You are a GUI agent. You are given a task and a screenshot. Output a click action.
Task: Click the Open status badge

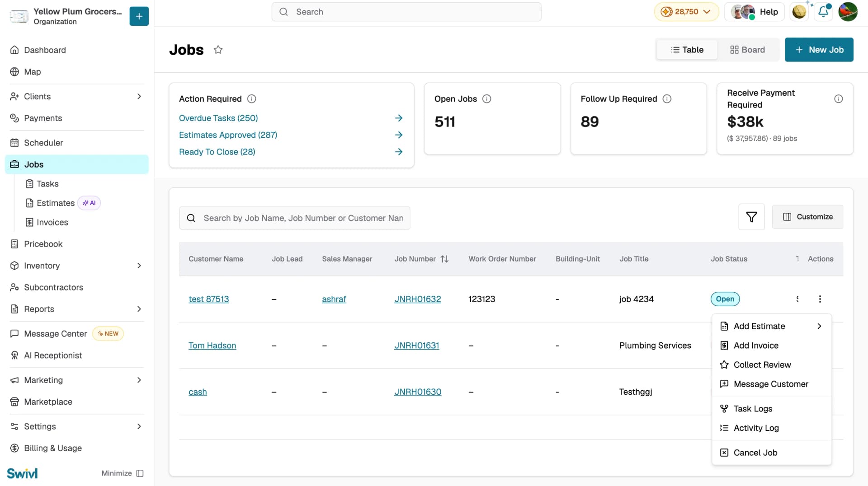[725, 299]
